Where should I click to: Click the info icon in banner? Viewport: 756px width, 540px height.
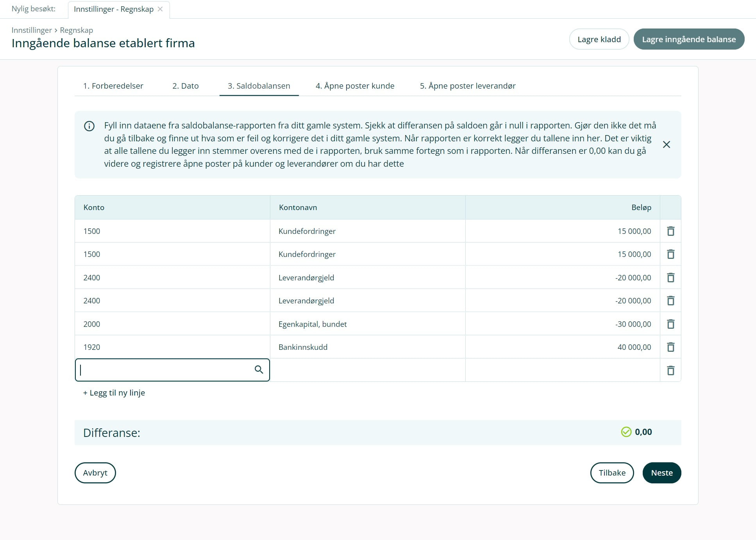coord(89,126)
